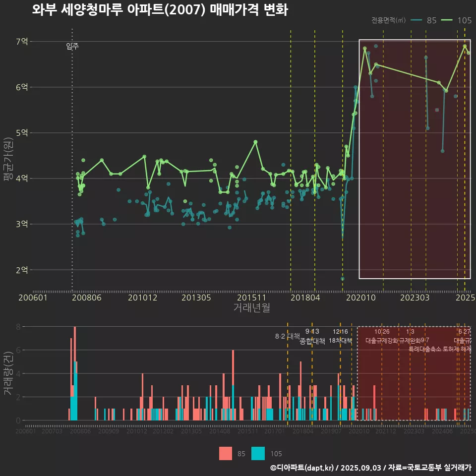The width and height of the screenshot is (476, 476).
Task: Click the 9·13 종합대책 annotation
Action: [312, 336]
